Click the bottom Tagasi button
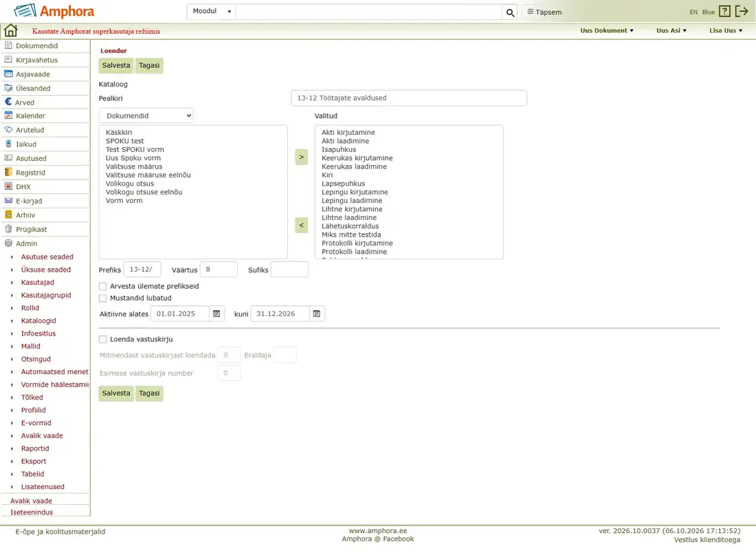The image size is (756, 553). click(149, 393)
